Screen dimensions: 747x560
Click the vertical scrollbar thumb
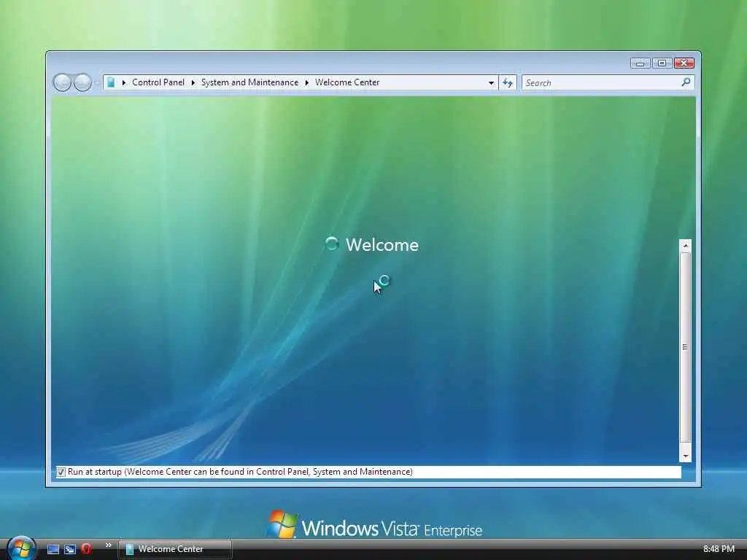(685, 347)
